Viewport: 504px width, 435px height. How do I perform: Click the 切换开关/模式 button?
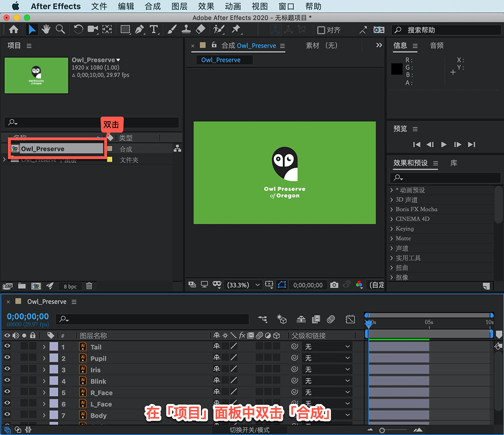coord(250,430)
